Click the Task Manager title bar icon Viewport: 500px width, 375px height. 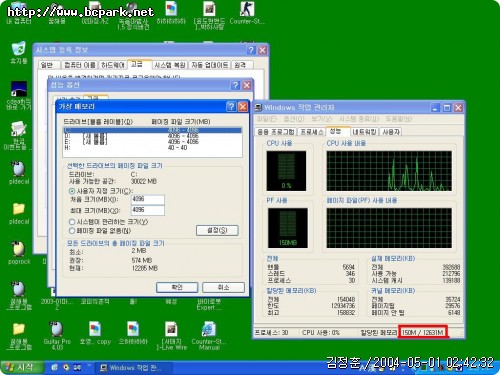[259, 107]
